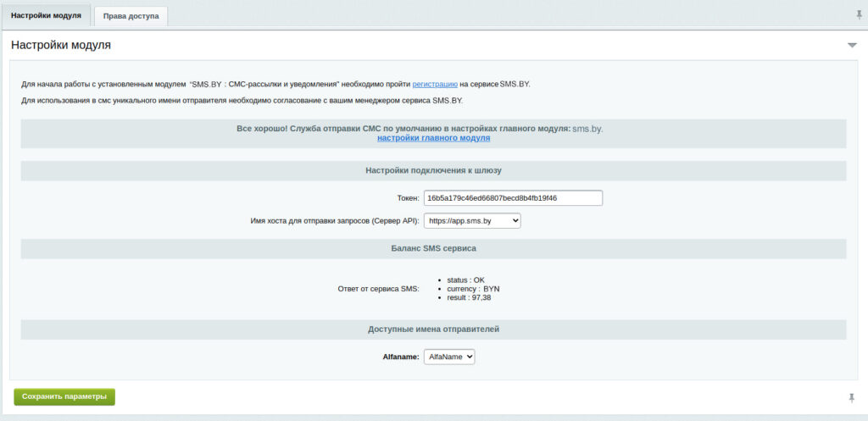Click the Баланс SMS сервиса section header
Screen dimensions: 868x421
[433, 249]
